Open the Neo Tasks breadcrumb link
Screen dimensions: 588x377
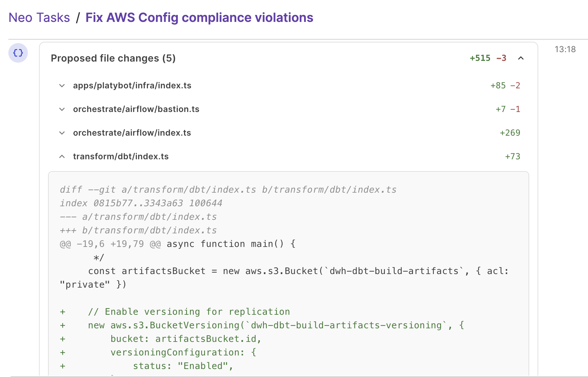(x=39, y=17)
